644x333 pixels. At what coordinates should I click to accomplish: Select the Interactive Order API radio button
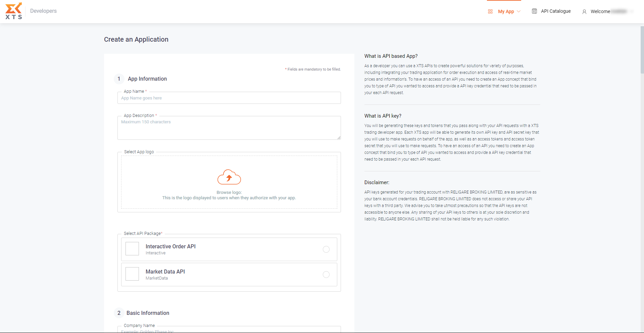(326, 249)
